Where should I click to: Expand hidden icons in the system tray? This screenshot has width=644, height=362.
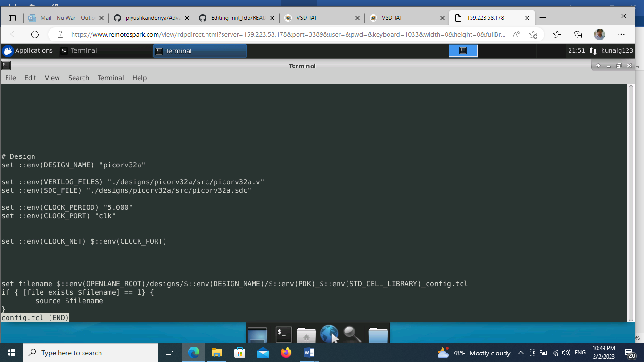pos(521,353)
